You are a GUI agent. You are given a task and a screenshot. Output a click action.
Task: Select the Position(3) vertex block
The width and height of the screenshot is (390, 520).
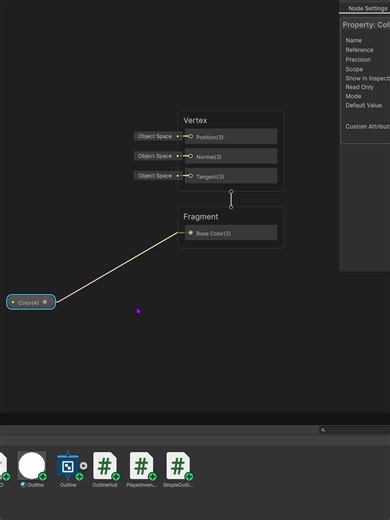click(231, 136)
